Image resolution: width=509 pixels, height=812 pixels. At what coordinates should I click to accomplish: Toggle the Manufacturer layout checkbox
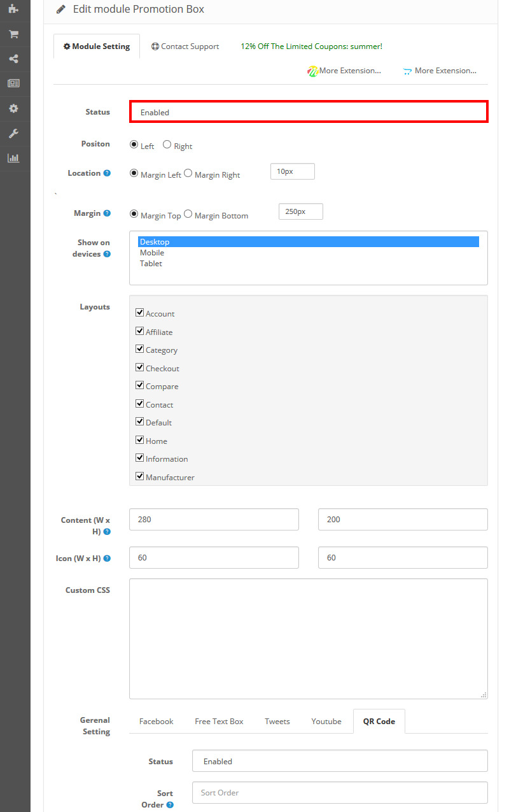pyautogui.click(x=139, y=476)
